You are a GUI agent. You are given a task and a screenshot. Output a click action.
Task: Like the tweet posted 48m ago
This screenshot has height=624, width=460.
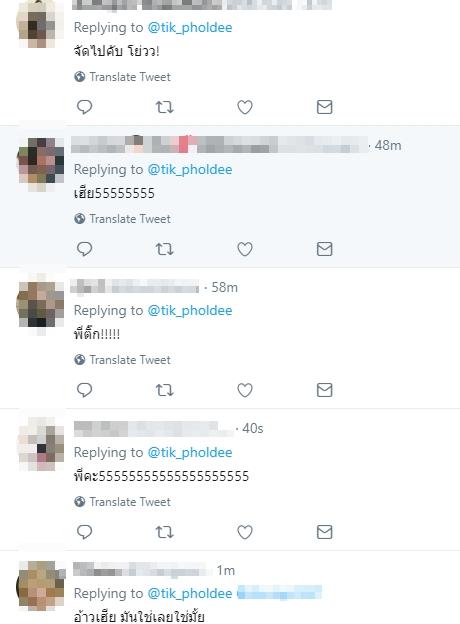[x=245, y=249]
